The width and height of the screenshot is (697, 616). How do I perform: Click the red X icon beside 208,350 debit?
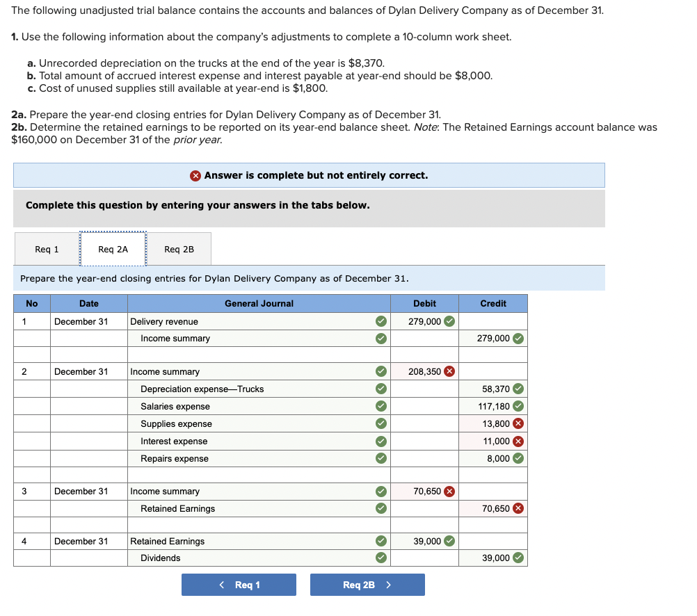[x=449, y=371]
